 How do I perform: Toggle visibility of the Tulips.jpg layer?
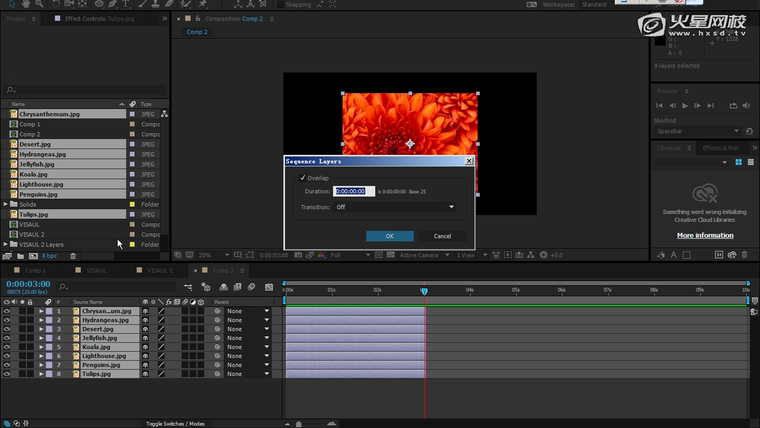[7, 374]
